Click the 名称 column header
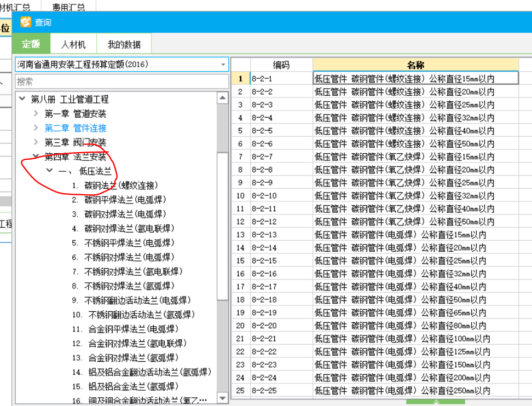 (415, 65)
